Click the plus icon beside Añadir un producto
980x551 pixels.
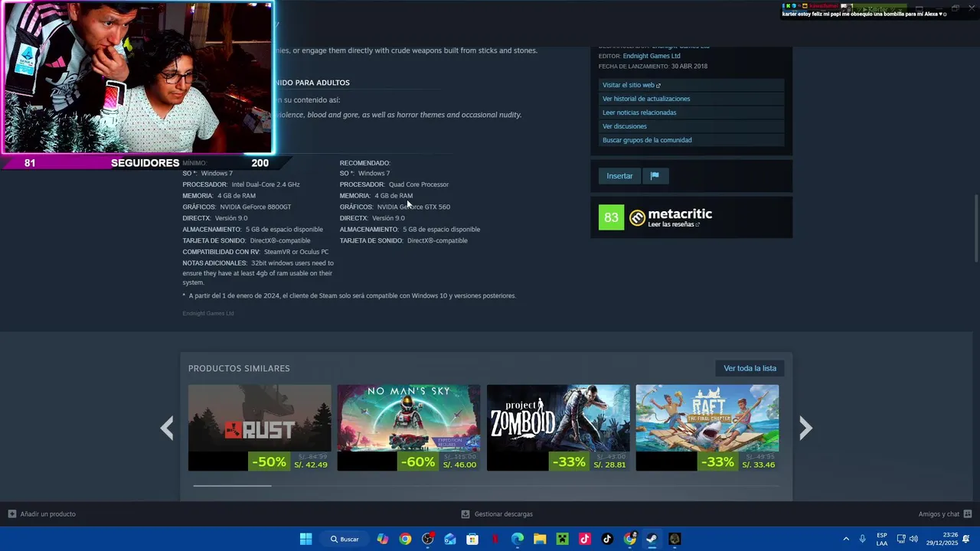tap(11, 514)
